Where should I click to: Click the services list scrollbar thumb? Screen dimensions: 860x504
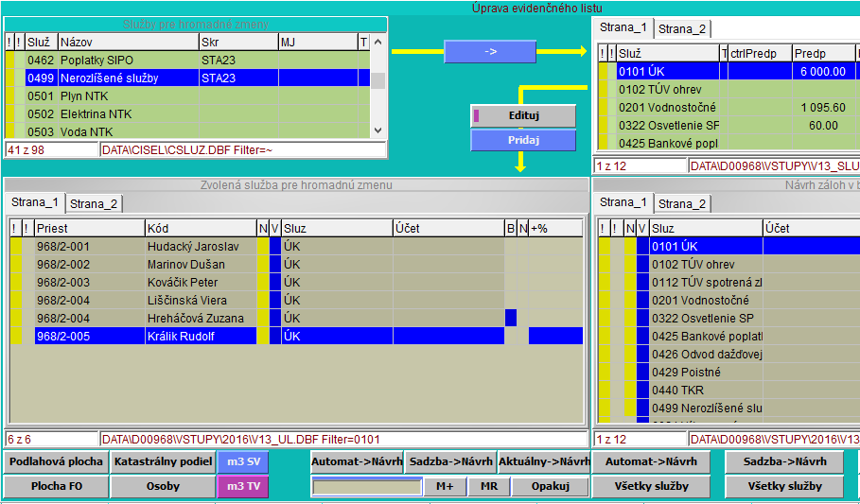pyautogui.click(x=377, y=80)
